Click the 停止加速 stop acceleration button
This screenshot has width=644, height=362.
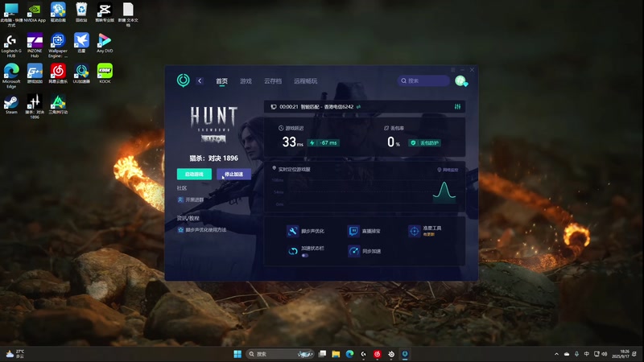(x=233, y=174)
